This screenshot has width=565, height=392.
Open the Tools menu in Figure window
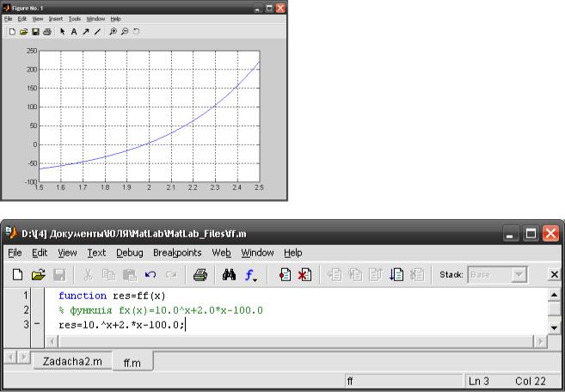tap(75, 18)
